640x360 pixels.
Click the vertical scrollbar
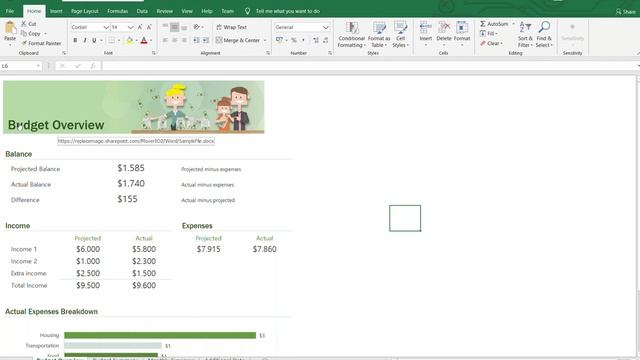638,216
